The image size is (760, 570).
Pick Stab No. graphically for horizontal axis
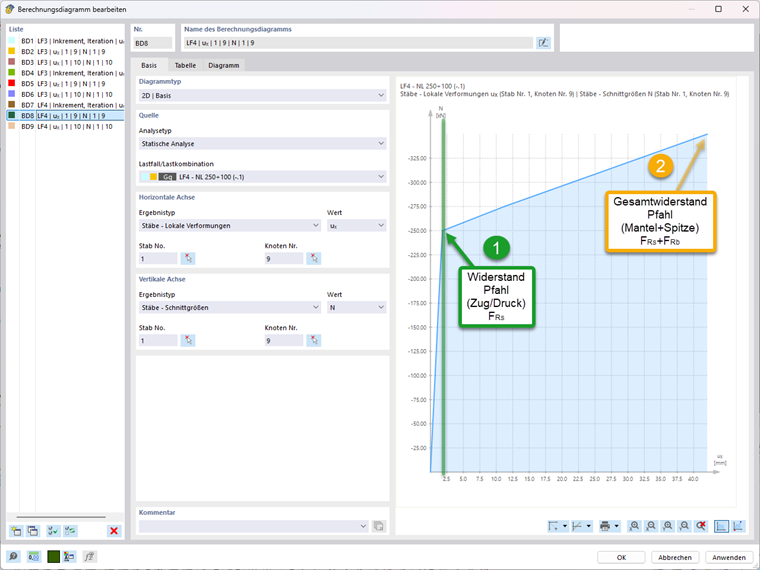tap(188, 258)
